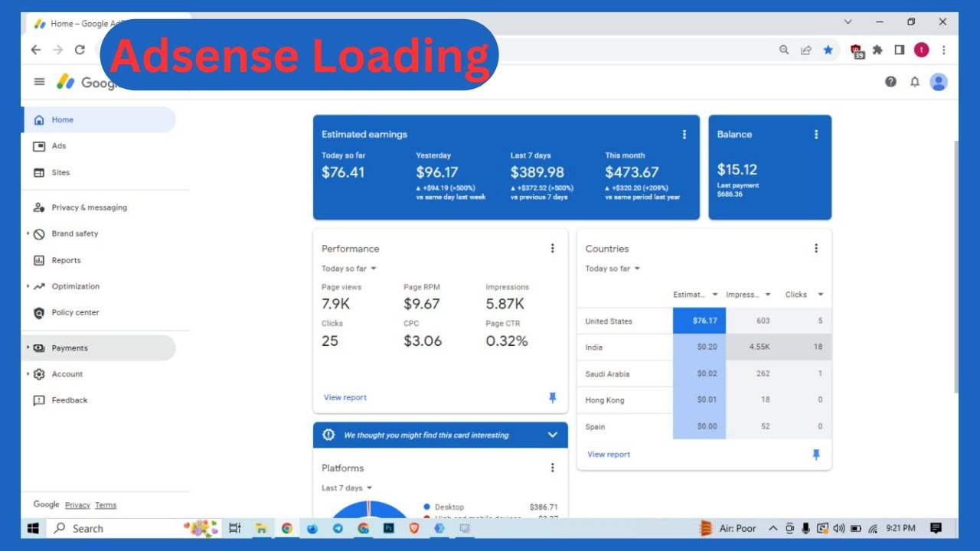Click the blue bookmark star

point(828,50)
